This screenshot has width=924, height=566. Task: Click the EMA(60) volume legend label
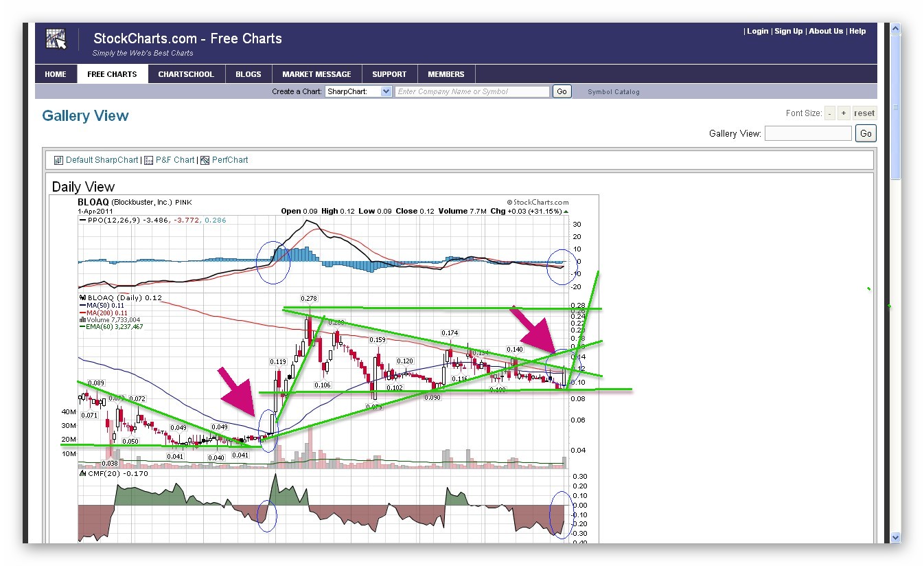pos(111,327)
